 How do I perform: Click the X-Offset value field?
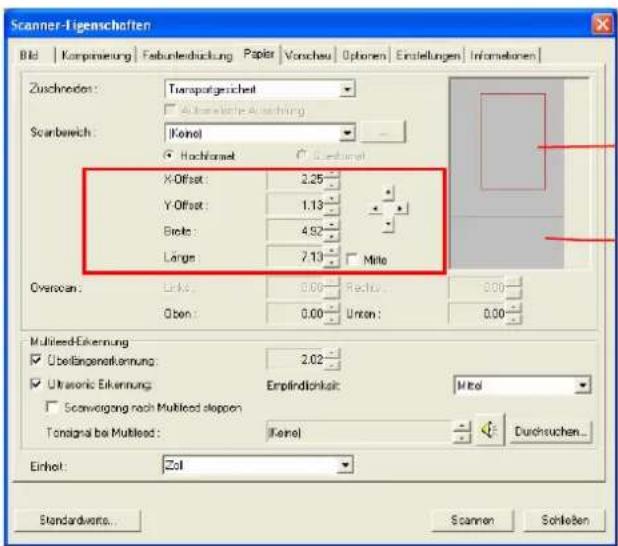(x=296, y=179)
